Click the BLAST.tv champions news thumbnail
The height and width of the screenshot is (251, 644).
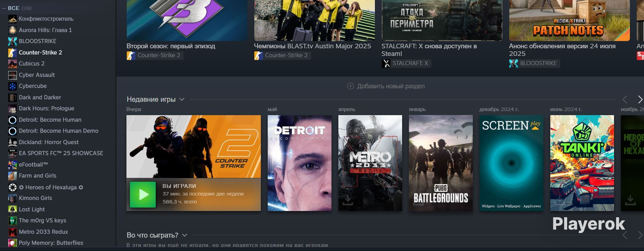[x=315, y=20]
